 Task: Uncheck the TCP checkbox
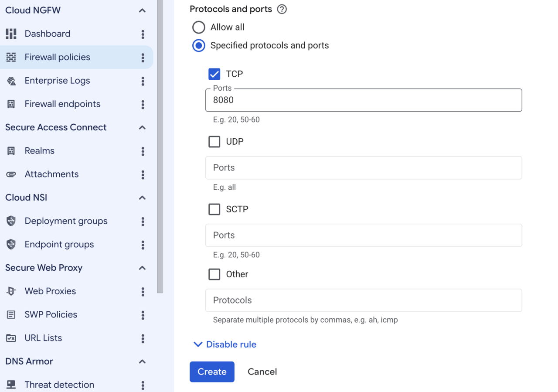(214, 74)
